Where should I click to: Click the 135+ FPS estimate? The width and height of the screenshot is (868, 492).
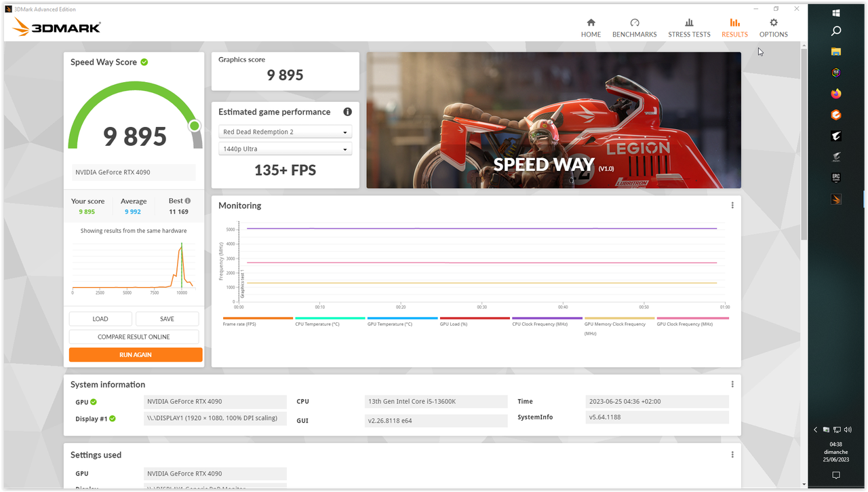click(285, 170)
